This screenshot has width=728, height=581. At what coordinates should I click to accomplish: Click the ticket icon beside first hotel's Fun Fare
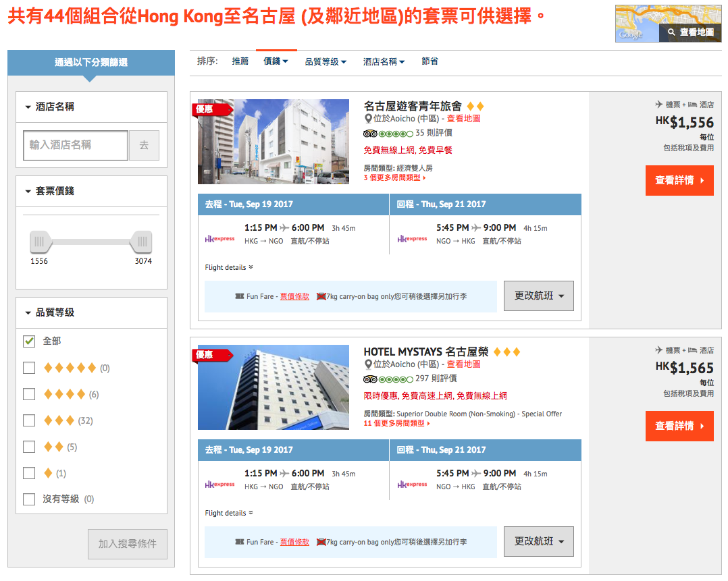tap(240, 296)
